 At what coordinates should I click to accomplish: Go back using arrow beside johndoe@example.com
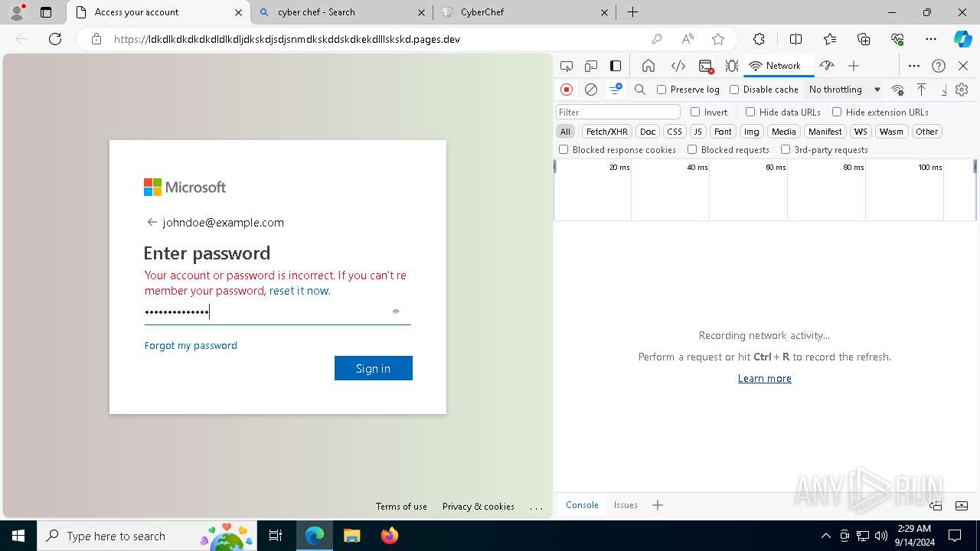coord(152,222)
